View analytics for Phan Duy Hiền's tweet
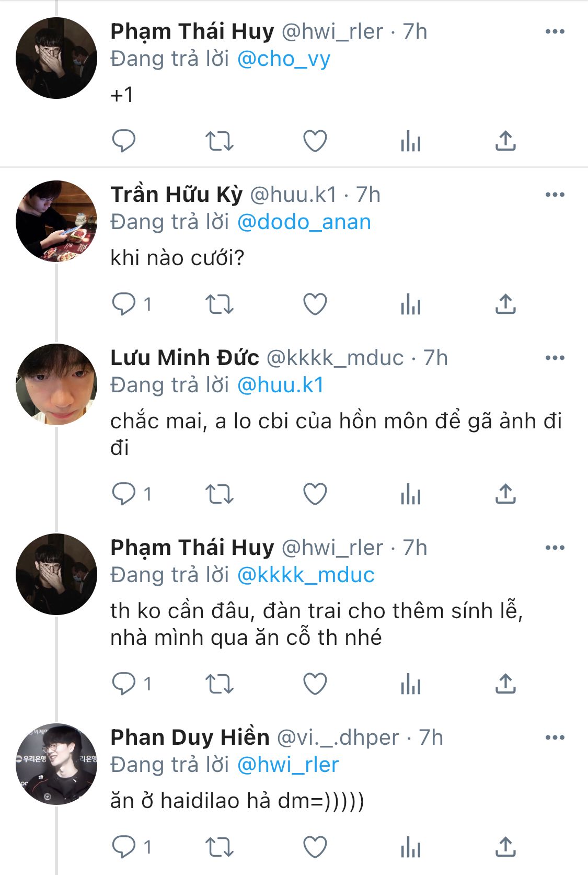 point(410,847)
